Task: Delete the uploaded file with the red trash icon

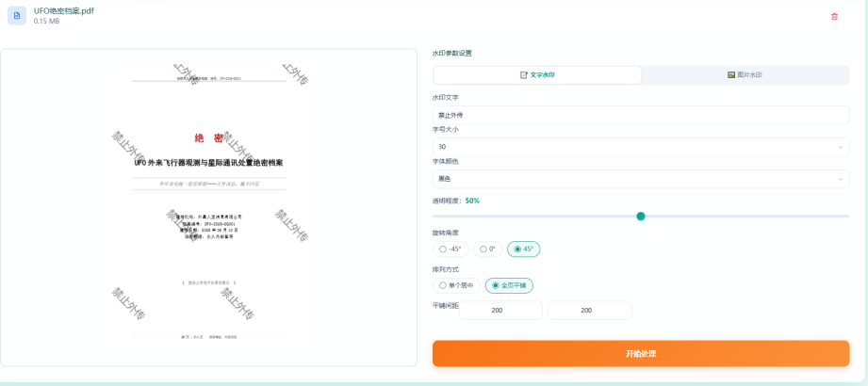Action: coord(835,17)
